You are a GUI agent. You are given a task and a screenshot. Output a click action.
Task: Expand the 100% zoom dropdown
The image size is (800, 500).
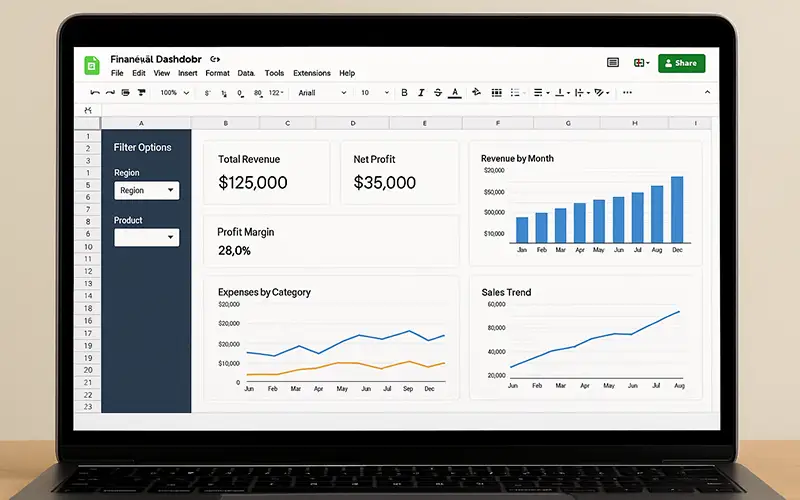(x=174, y=93)
